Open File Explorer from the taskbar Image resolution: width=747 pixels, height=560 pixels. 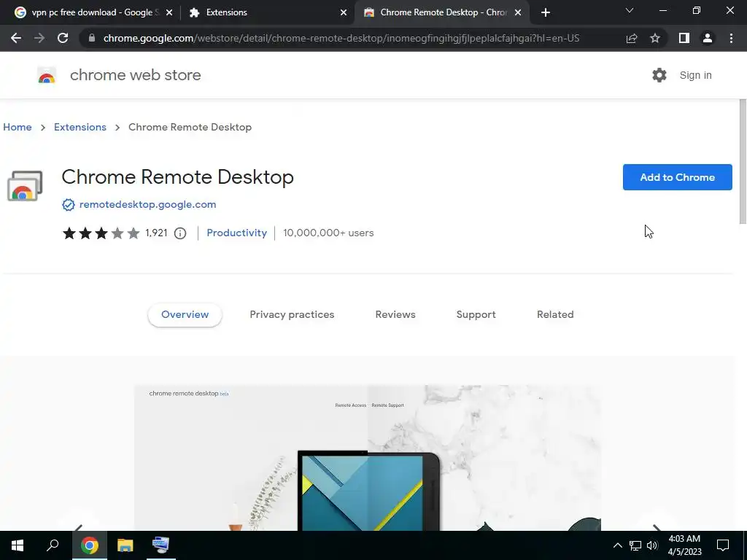[x=125, y=545]
